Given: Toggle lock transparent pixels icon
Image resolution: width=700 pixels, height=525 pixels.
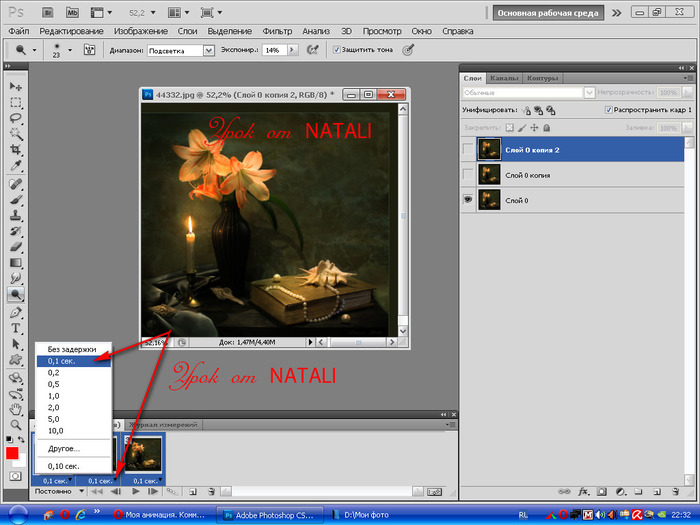Looking at the screenshot, I should coord(509,128).
